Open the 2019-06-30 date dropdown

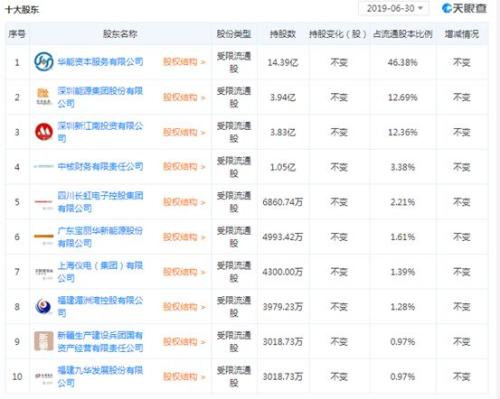(x=394, y=8)
